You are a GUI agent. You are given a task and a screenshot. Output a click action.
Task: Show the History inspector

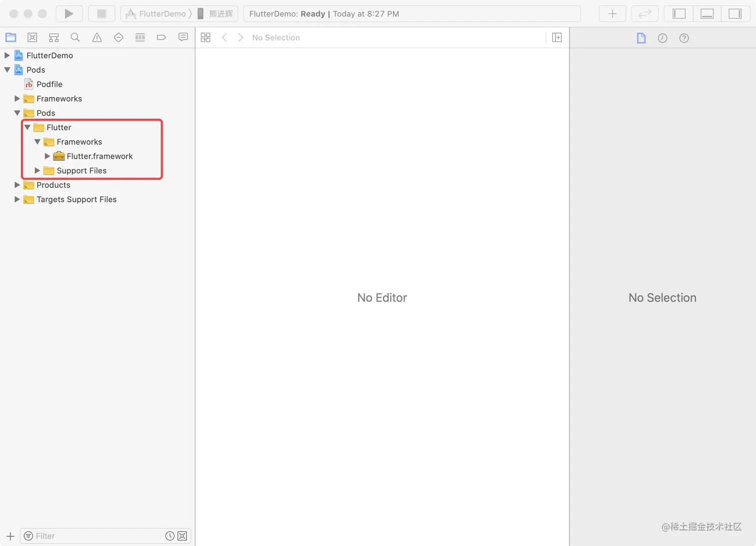pyautogui.click(x=662, y=38)
